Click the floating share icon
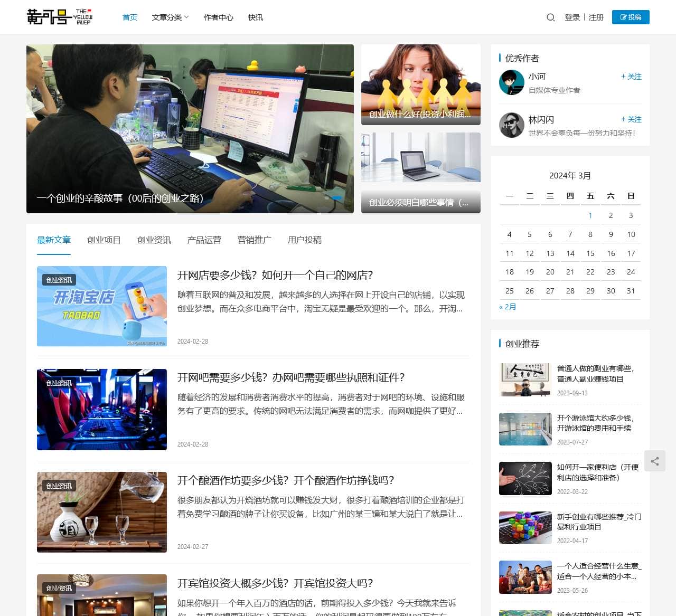The image size is (676, 616). pyautogui.click(x=655, y=461)
